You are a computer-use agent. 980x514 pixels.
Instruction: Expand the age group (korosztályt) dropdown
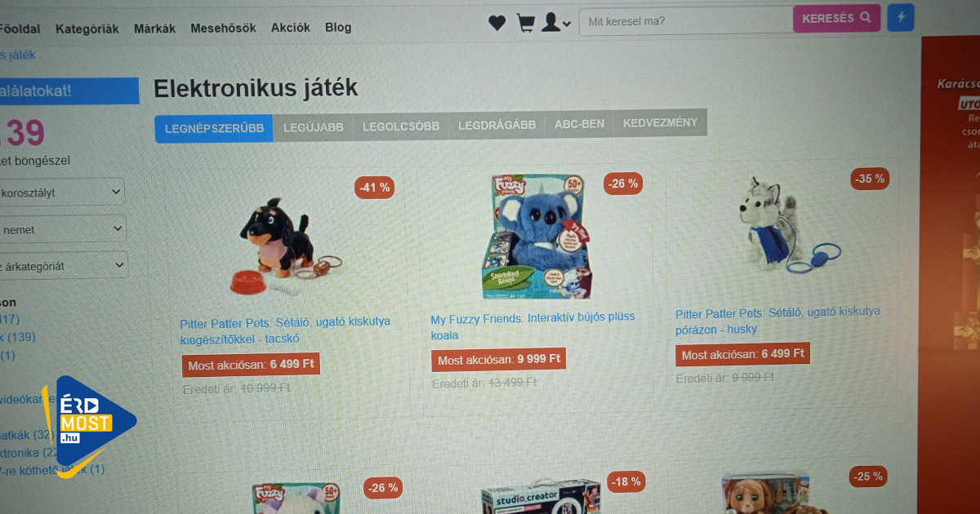click(x=62, y=193)
